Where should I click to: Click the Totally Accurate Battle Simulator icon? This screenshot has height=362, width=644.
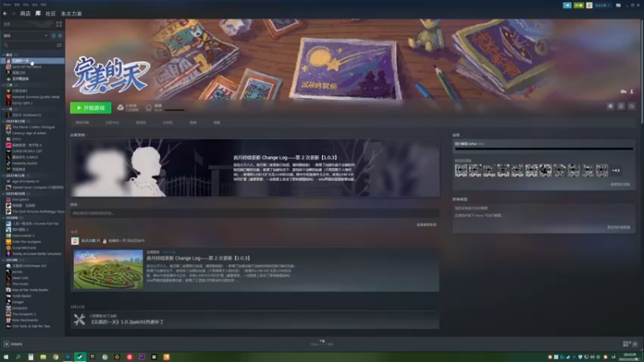point(8,253)
